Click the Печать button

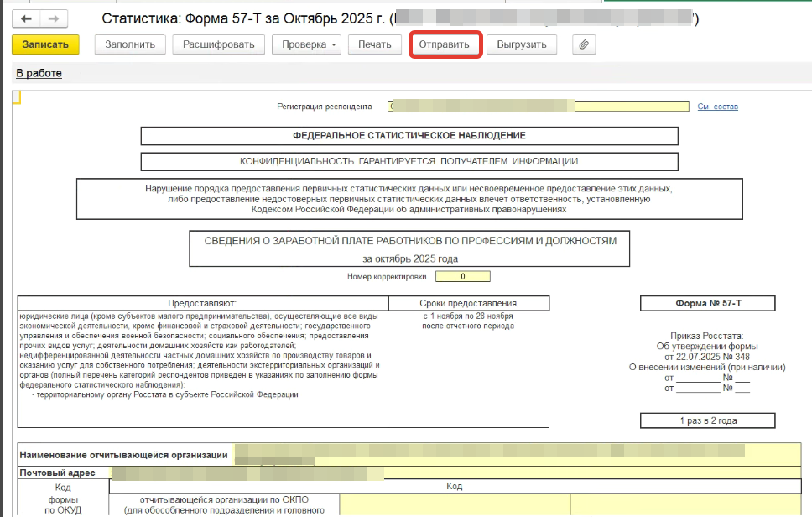tap(374, 44)
